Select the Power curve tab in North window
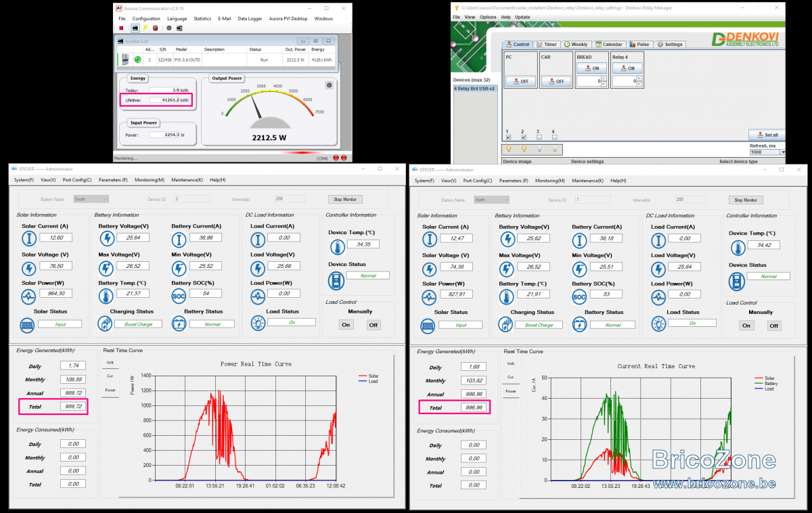Image resolution: width=812 pixels, height=513 pixels. pos(511,391)
